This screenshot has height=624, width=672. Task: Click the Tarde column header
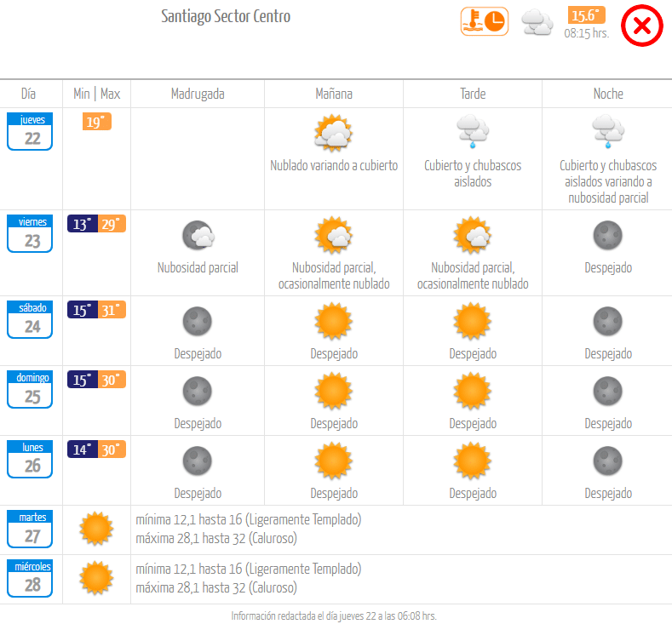point(473,94)
